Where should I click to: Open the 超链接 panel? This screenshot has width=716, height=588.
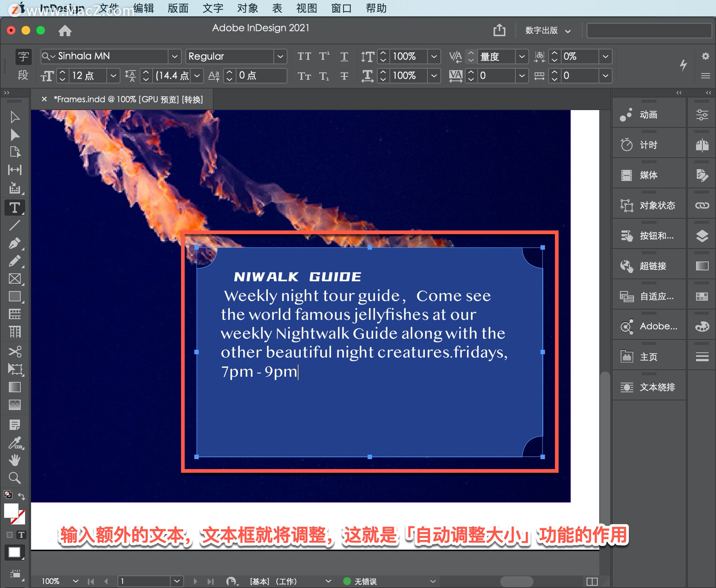coord(649,266)
